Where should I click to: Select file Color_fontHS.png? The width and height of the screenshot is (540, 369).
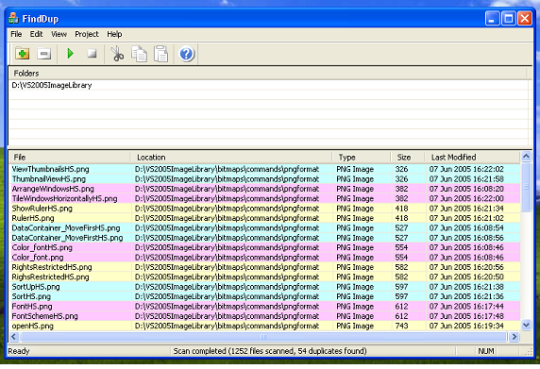42,248
